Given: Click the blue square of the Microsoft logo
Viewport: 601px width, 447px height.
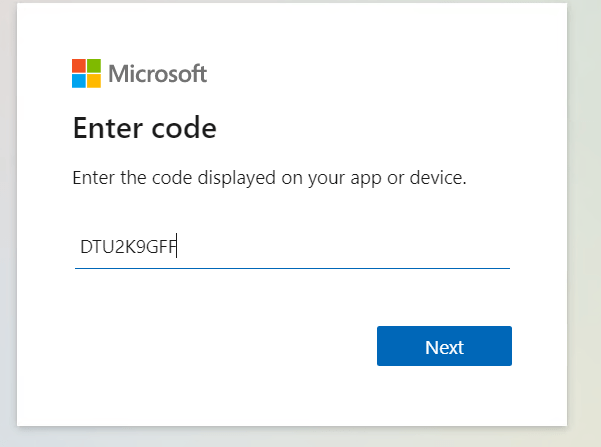Looking at the screenshot, I should (x=79, y=81).
